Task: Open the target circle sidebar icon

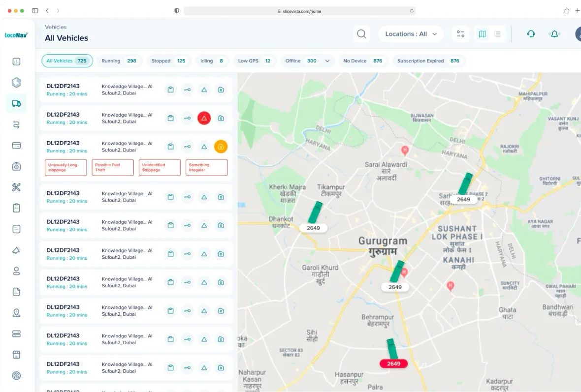Action: click(x=16, y=376)
